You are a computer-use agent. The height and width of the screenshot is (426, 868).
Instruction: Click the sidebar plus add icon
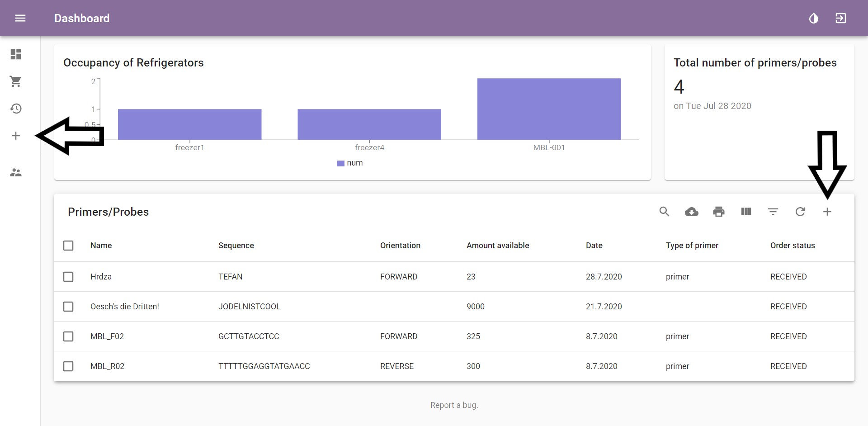click(16, 136)
